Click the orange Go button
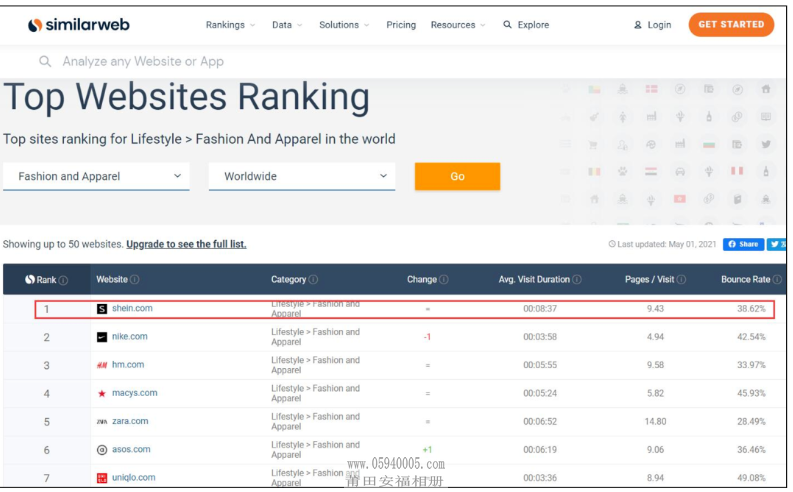 (x=457, y=176)
